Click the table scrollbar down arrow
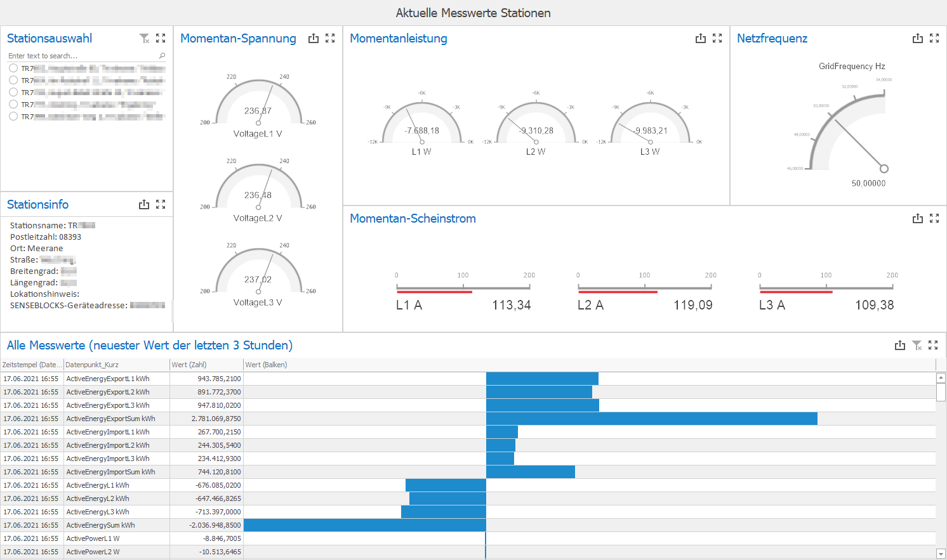947x560 pixels. [941, 554]
